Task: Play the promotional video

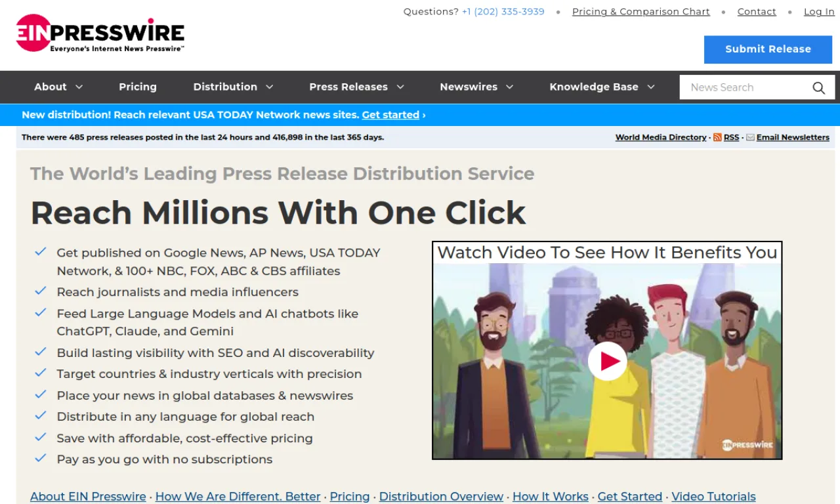Action: coord(607,361)
